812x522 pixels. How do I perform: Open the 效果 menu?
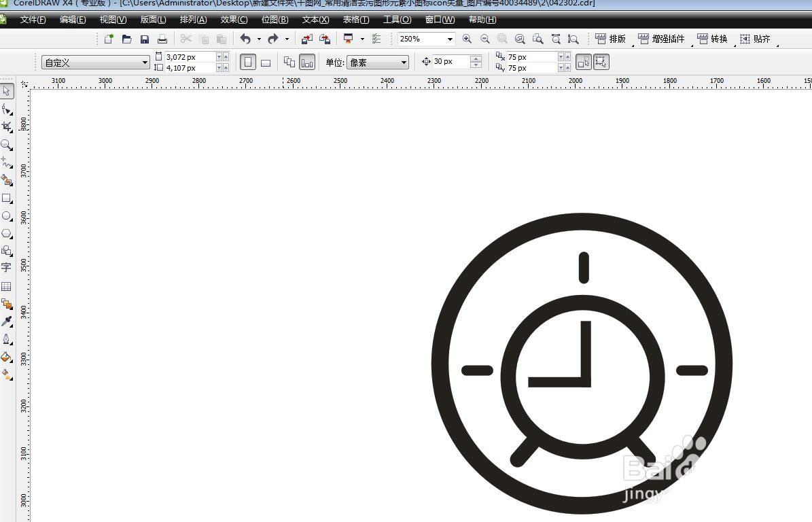pyautogui.click(x=234, y=20)
